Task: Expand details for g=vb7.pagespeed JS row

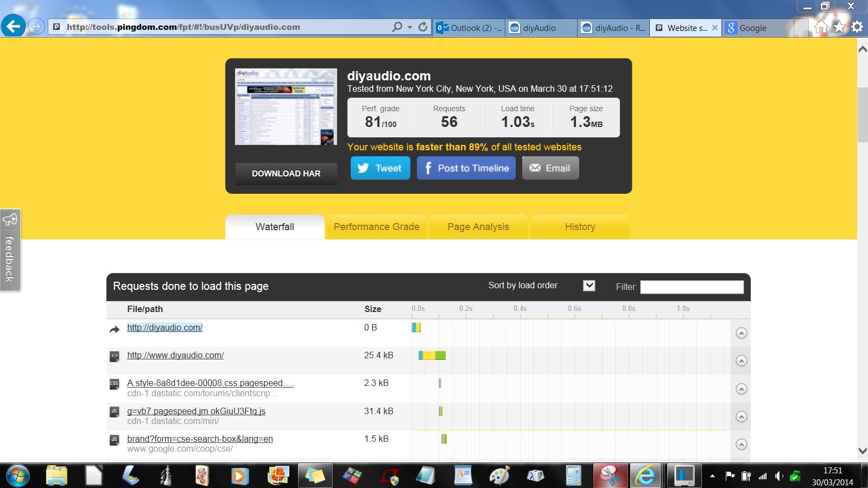Action: pos(741,416)
